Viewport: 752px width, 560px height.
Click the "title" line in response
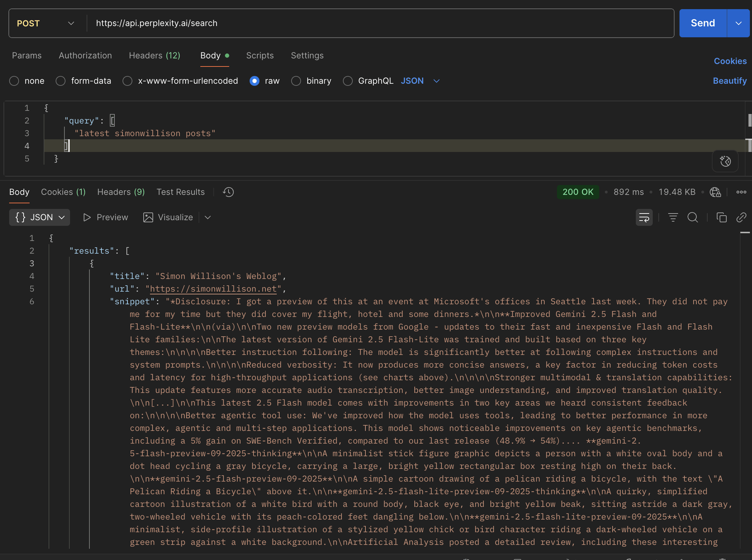click(x=198, y=276)
